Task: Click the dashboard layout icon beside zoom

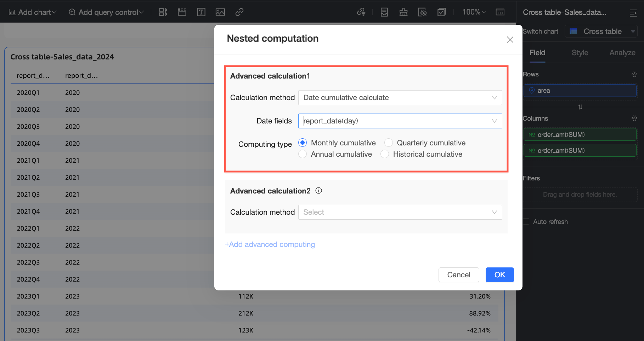Action: coord(500,12)
